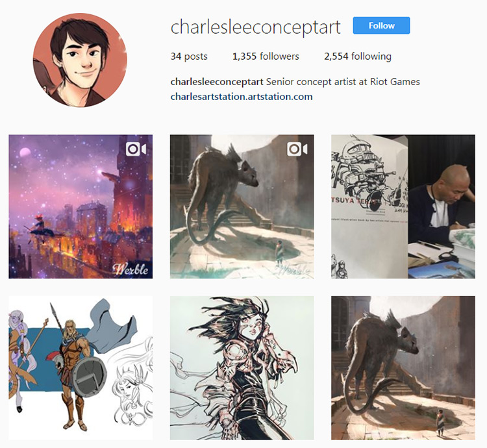Open the purple starry city video post
The height and width of the screenshot is (448, 487).
coord(81,206)
